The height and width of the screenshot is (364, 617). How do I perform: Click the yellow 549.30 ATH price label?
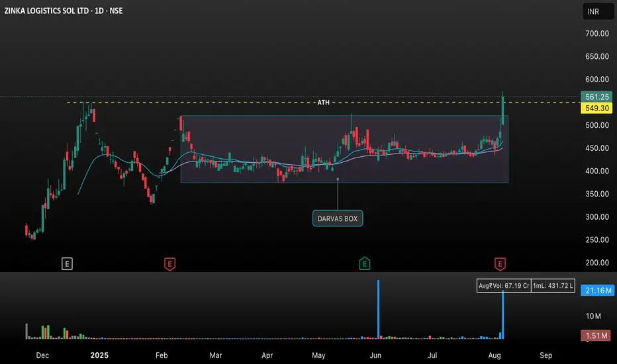pyautogui.click(x=596, y=109)
